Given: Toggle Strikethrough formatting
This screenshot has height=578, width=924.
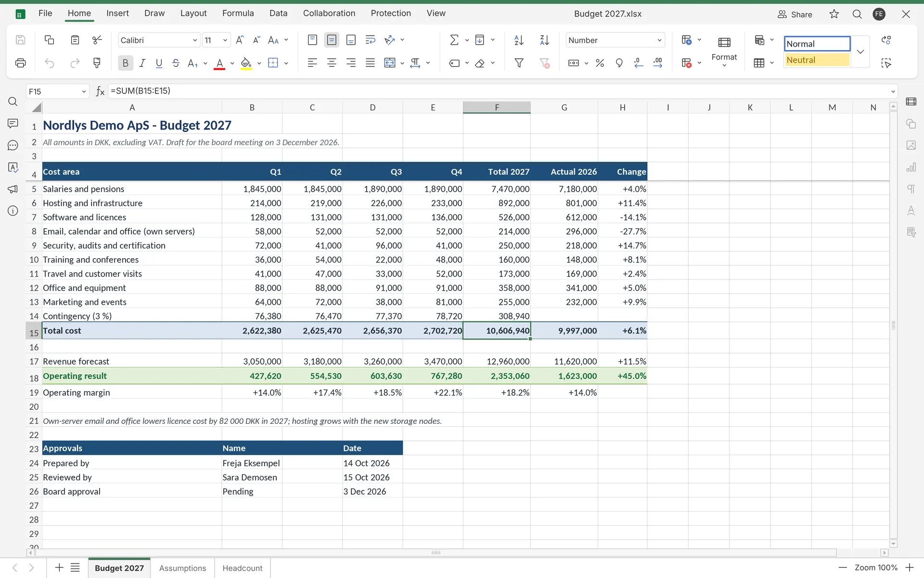Looking at the screenshot, I should (176, 63).
